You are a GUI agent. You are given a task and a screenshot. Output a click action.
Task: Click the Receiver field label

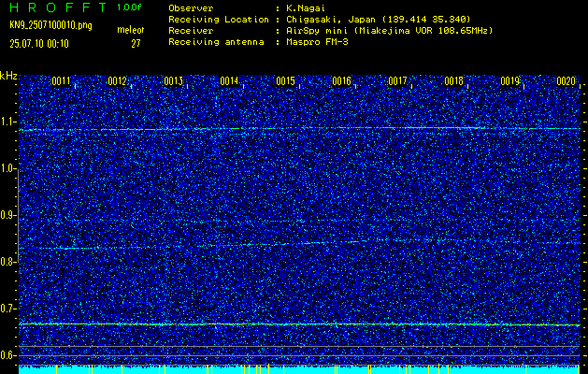pyautogui.click(x=191, y=31)
